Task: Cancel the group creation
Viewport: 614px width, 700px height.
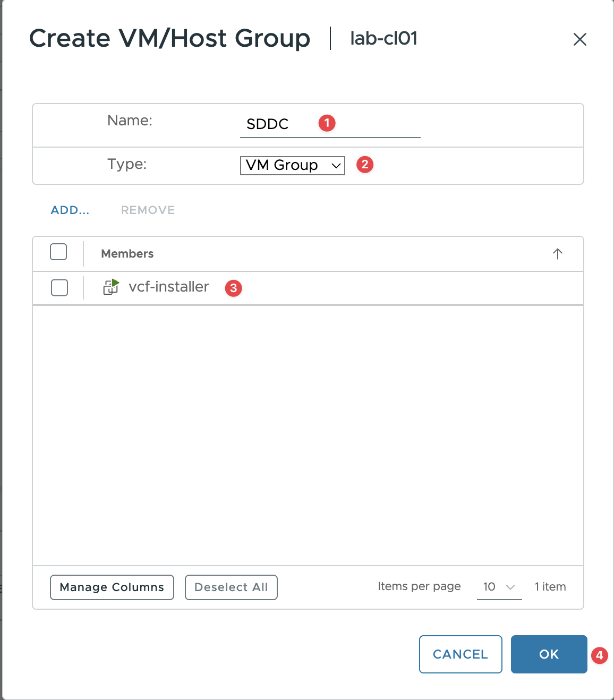Action: (x=461, y=654)
